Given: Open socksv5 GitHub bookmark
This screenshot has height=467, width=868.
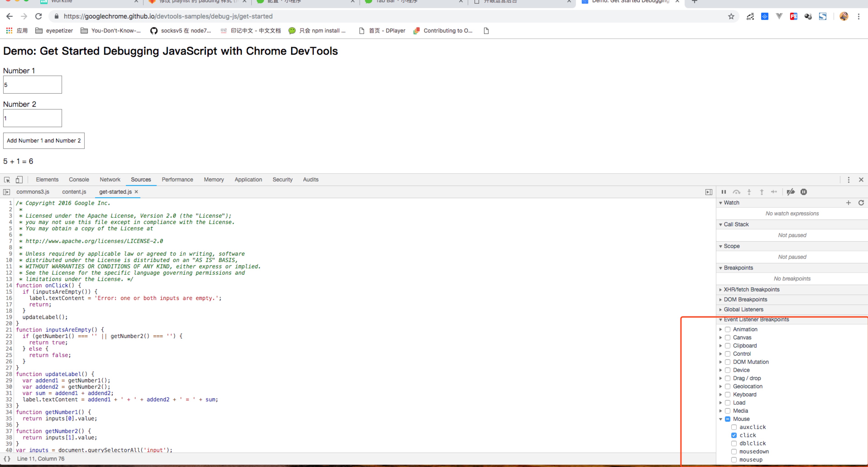Looking at the screenshot, I should pos(181,31).
